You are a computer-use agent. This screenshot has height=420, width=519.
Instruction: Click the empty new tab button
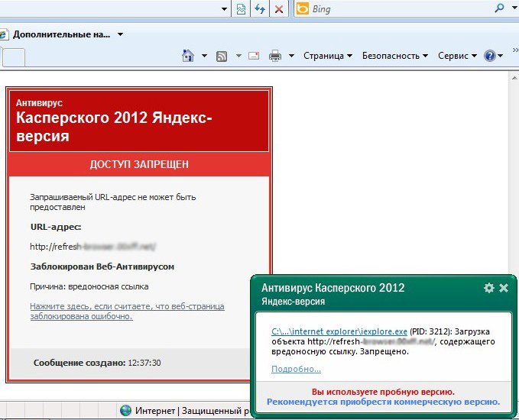[x=14, y=57]
